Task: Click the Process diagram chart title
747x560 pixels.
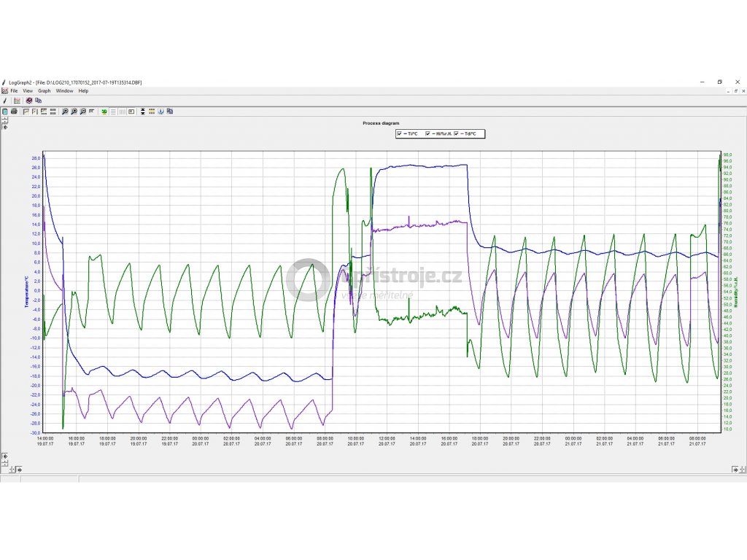Action: pos(381,123)
